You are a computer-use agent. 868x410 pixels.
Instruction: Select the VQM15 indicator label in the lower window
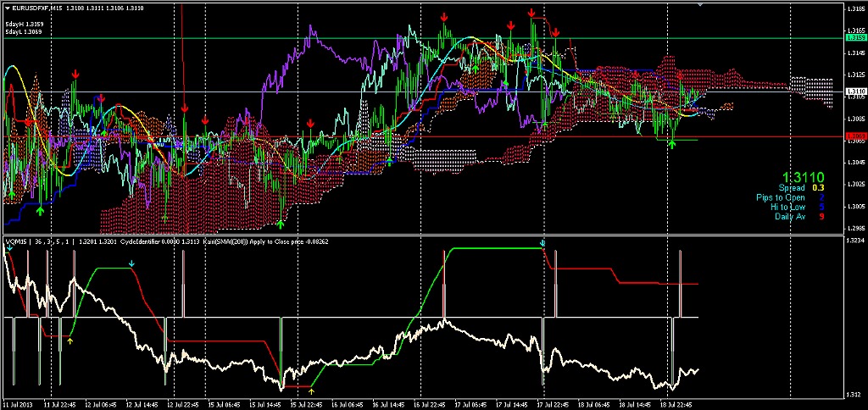(x=17, y=241)
